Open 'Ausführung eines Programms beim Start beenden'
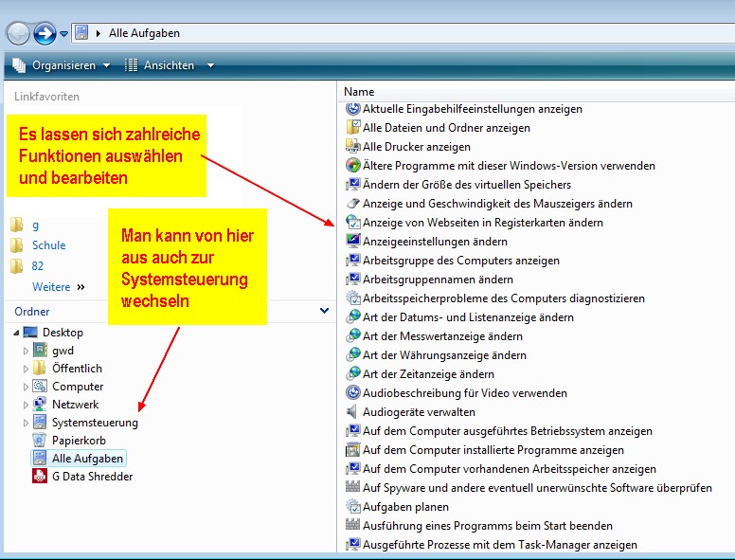The image size is (735, 560). [x=488, y=526]
